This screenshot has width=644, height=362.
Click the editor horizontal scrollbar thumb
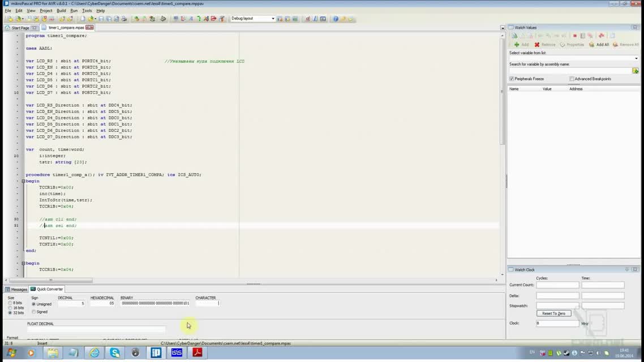51,280
